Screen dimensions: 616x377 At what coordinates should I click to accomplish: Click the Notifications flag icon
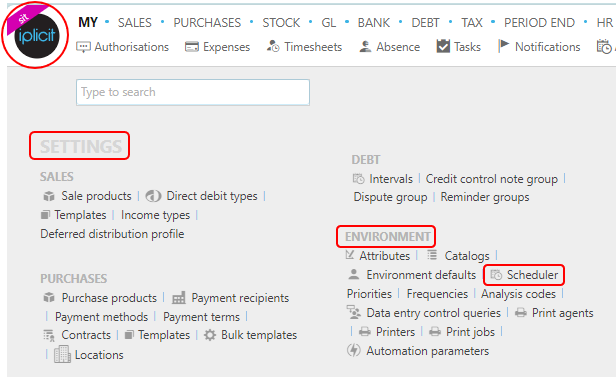[x=503, y=46]
